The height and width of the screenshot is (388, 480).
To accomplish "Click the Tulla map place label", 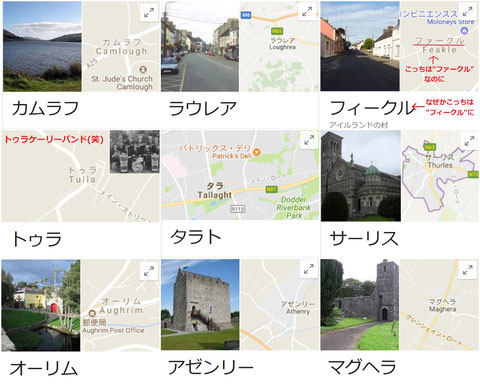I will [x=82, y=175].
